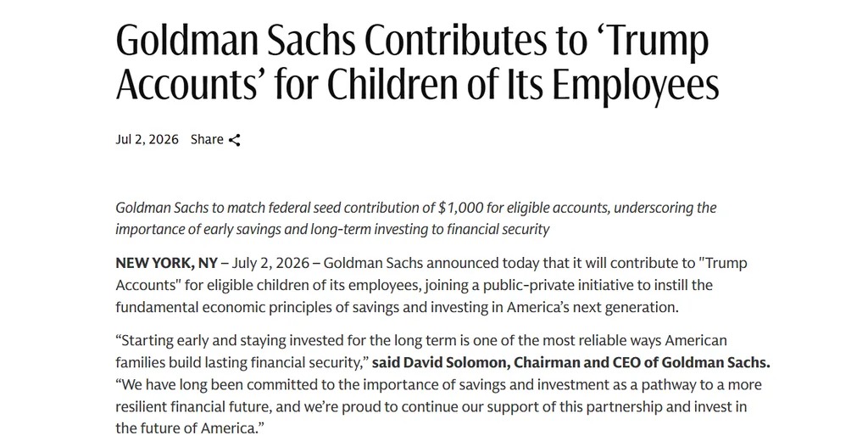
Task: Click the 'Goldman Sachs Contributes' headline first line
Action: [x=412, y=41]
